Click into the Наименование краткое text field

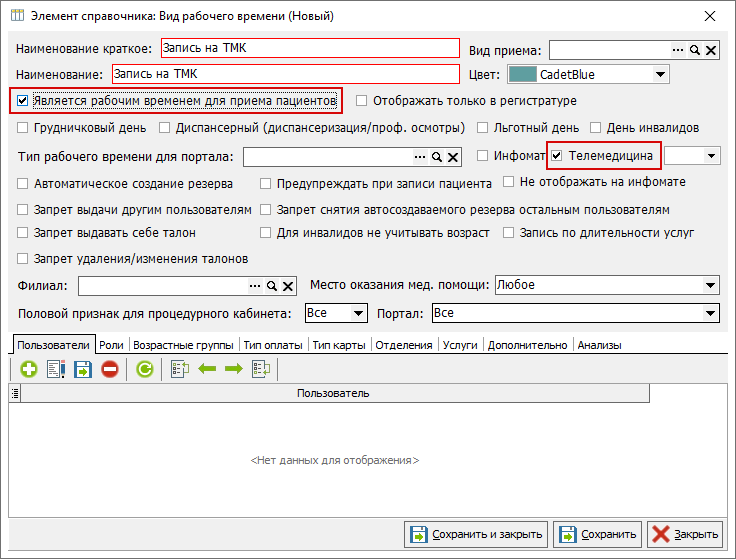coord(308,49)
